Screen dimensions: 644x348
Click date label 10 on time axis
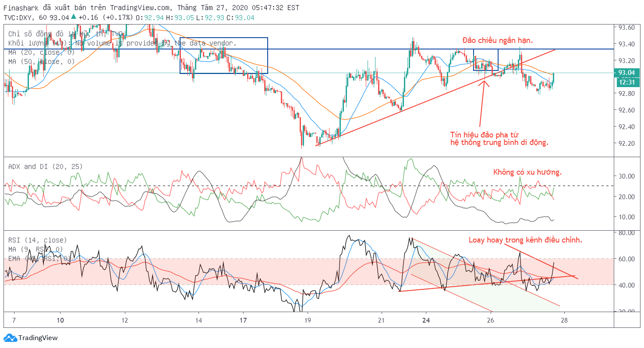click(60, 320)
